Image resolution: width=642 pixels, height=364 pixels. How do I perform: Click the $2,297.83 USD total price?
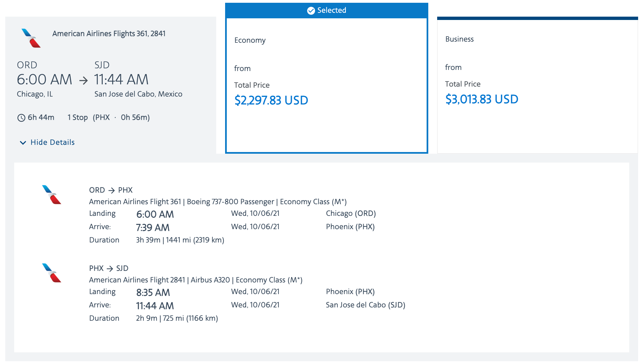tap(271, 100)
